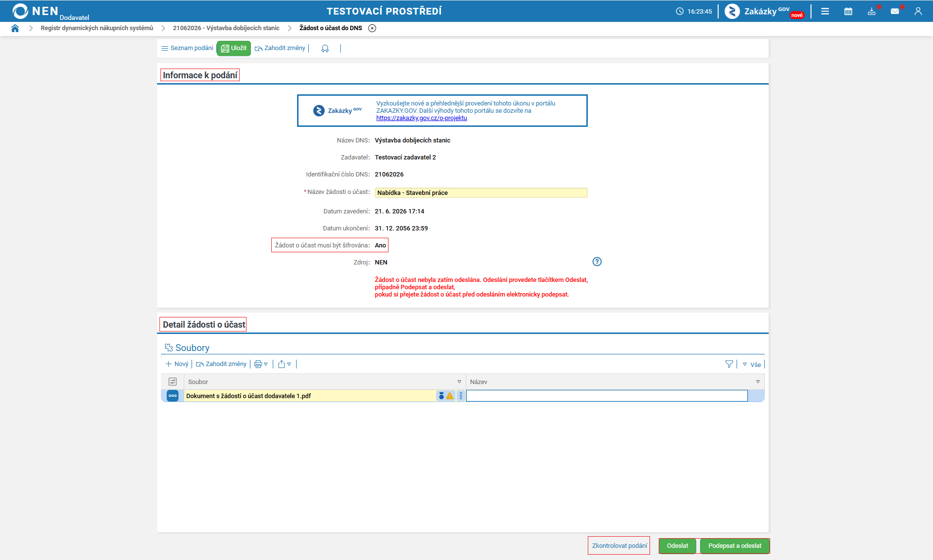Go to the home page via house icon
This screenshot has width=933, height=560.
pyautogui.click(x=15, y=28)
